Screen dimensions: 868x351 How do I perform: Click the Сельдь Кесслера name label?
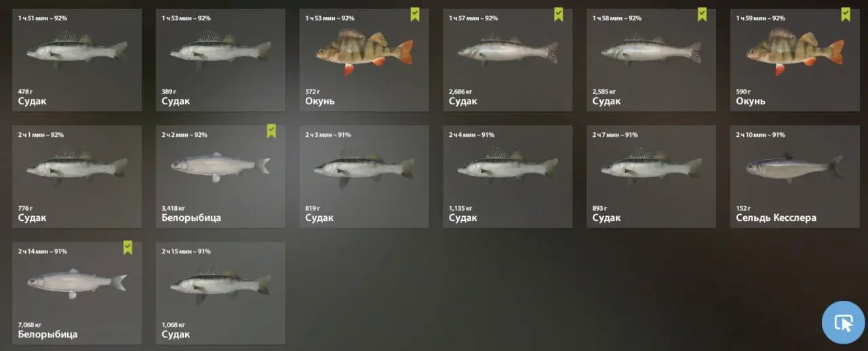pos(776,218)
